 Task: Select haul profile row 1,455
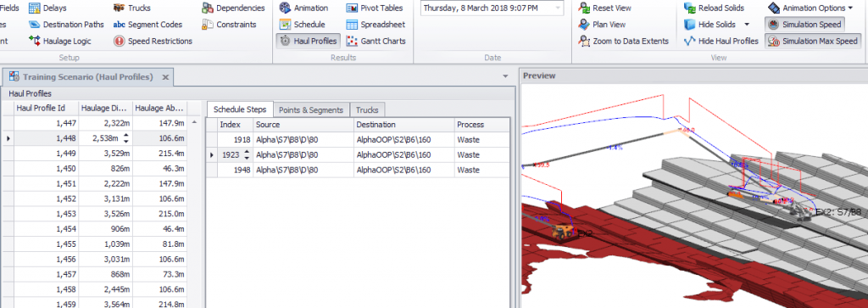[x=94, y=244]
